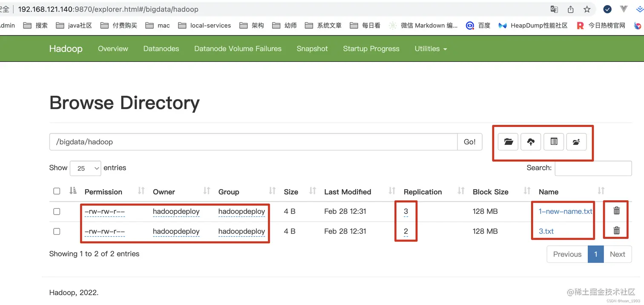Open the java社区 bookmark folder
Image resolution: width=644 pixels, height=305 pixels.
tap(74, 26)
